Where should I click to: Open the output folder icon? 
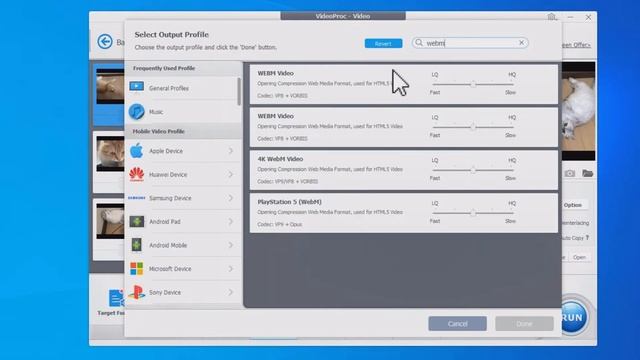(x=587, y=173)
